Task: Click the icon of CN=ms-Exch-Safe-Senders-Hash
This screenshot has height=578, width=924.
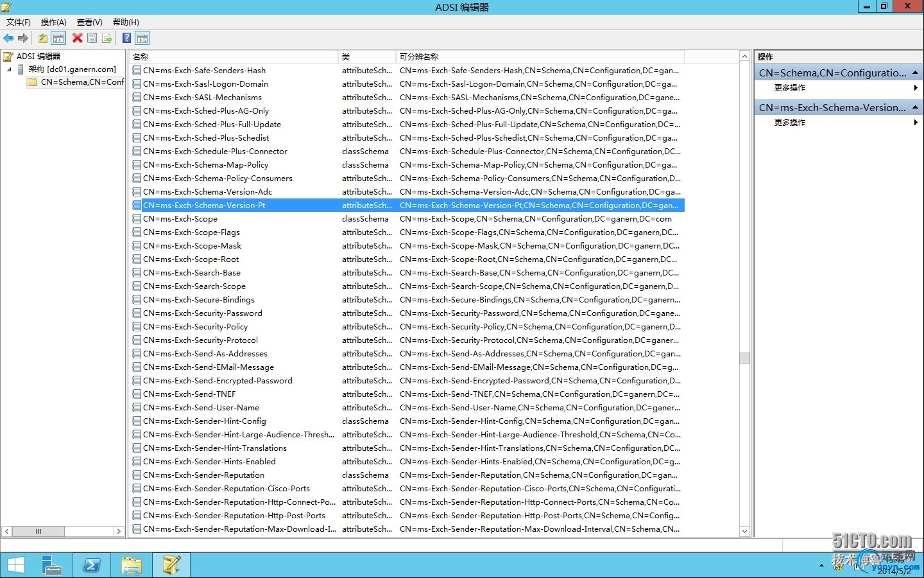Action: click(x=137, y=71)
